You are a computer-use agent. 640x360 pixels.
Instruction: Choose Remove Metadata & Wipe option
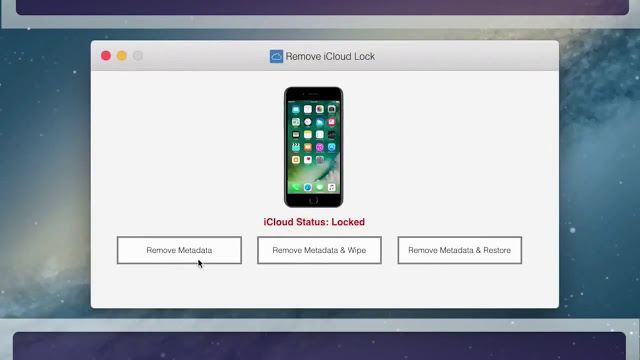point(319,250)
